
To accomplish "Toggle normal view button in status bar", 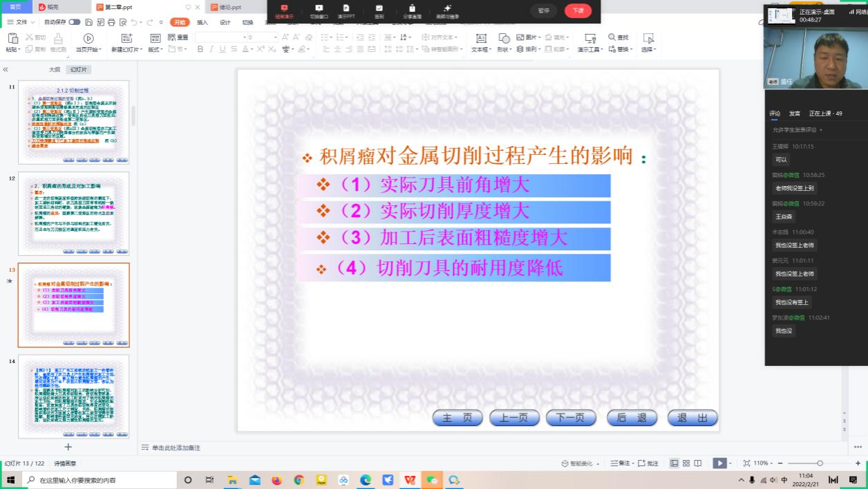I will pos(674,463).
